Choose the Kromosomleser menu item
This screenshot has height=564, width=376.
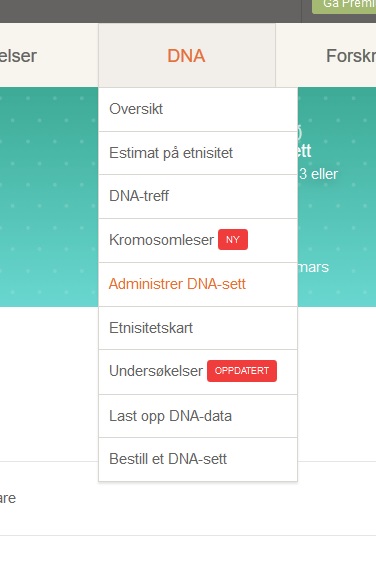click(198, 240)
